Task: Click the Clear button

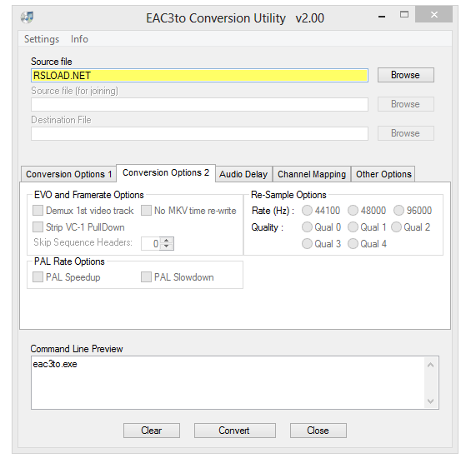Action: [152, 431]
